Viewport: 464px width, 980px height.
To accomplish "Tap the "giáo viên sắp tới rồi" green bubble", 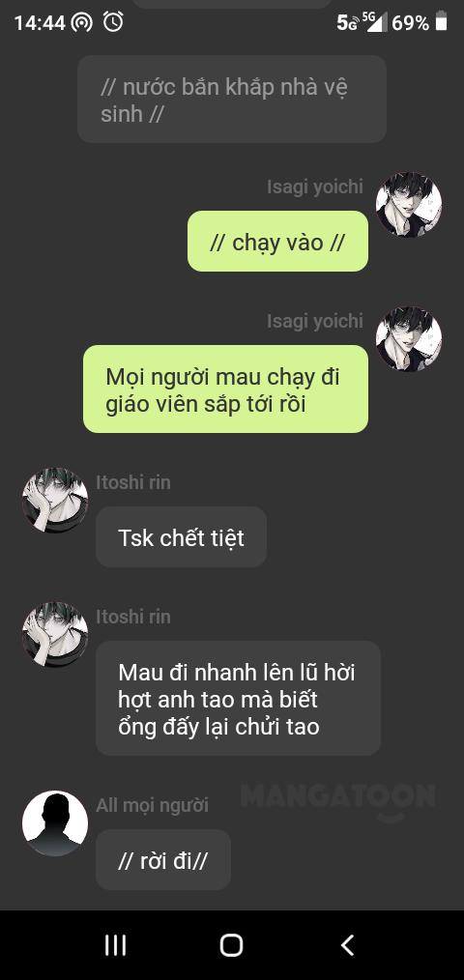I will coord(226,389).
